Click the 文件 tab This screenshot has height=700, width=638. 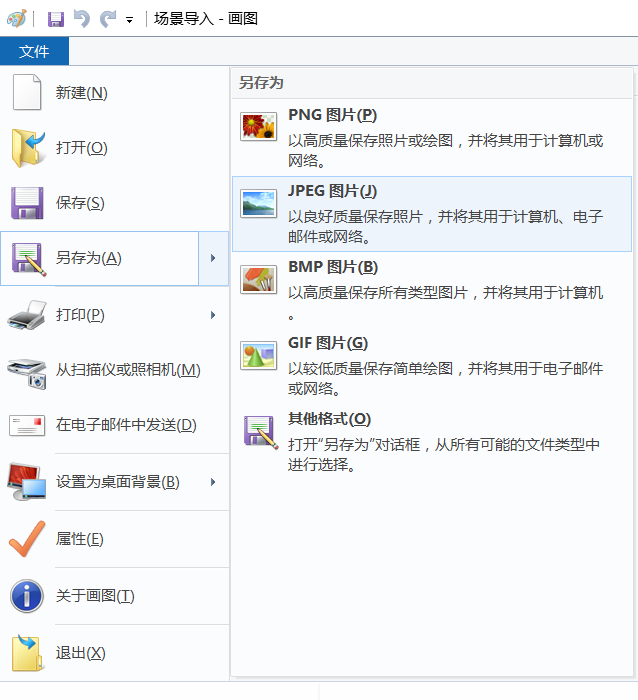pyautogui.click(x=34, y=51)
